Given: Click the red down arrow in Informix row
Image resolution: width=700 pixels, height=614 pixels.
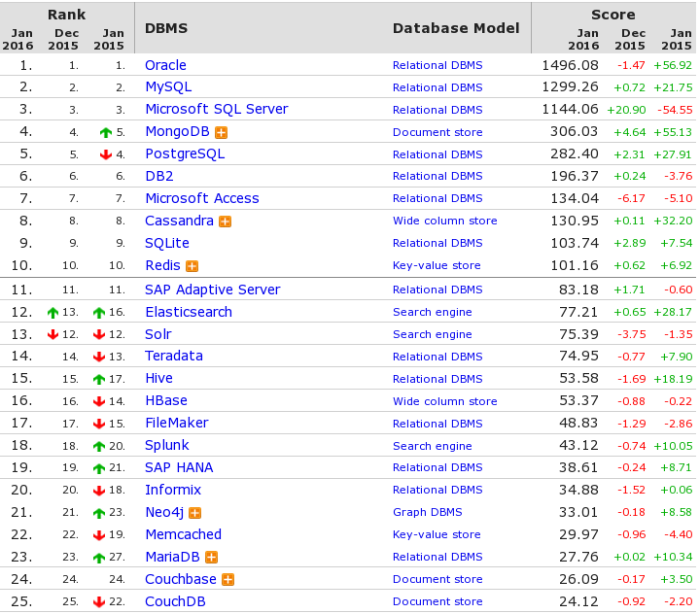Looking at the screenshot, I should pyautogui.click(x=99, y=491).
